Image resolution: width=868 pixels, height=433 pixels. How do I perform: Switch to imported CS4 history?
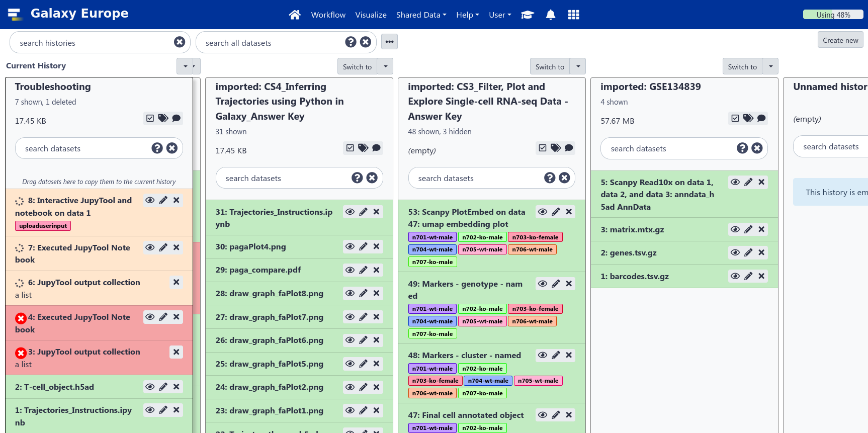click(x=357, y=66)
